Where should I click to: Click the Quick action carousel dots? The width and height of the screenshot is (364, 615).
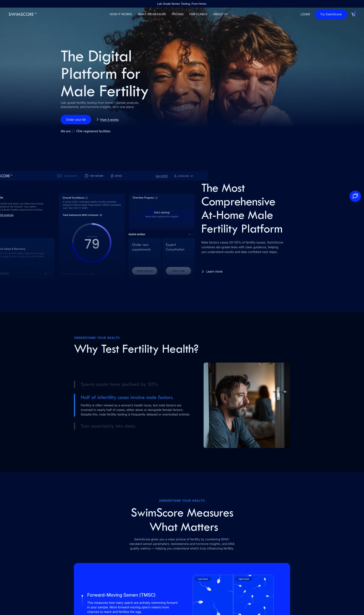click(x=191, y=234)
